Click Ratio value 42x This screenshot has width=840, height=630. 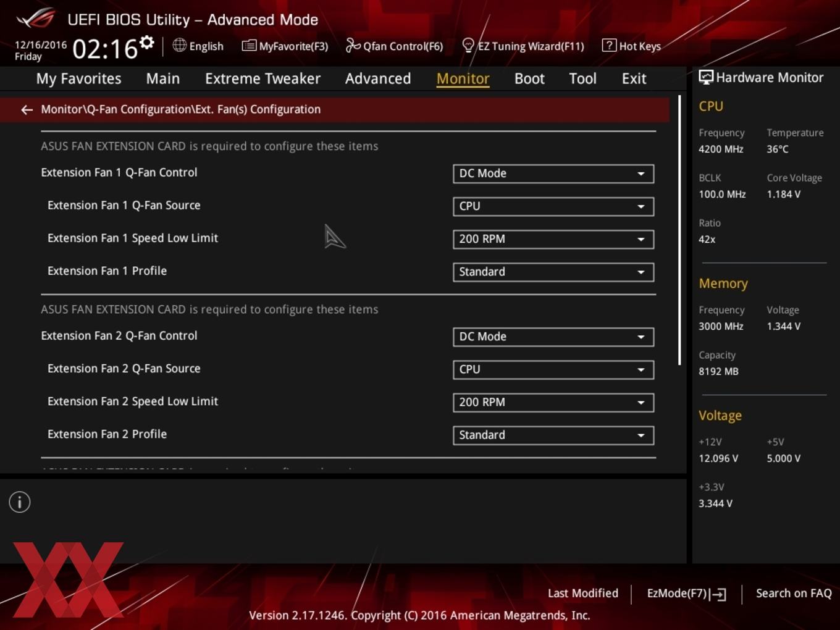coord(707,240)
